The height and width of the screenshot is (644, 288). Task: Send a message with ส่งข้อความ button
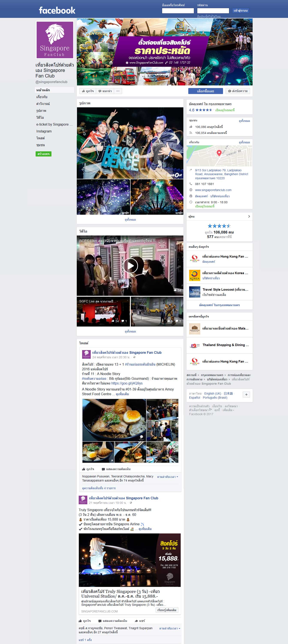(x=238, y=91)
